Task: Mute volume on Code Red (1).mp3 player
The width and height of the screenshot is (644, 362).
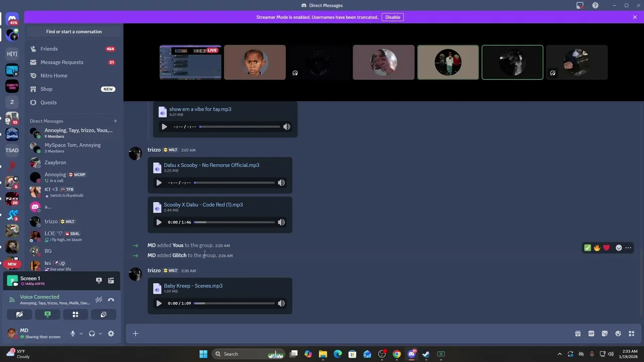Action: click(281, 222)
